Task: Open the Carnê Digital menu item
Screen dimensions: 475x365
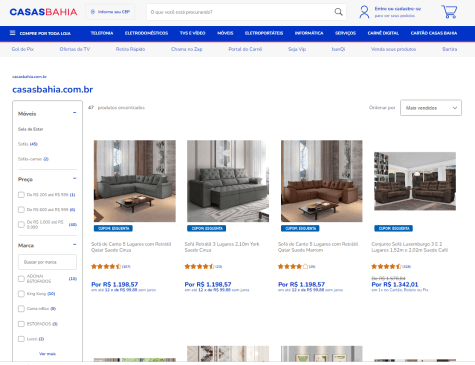Action: click(x=383, y=33)
